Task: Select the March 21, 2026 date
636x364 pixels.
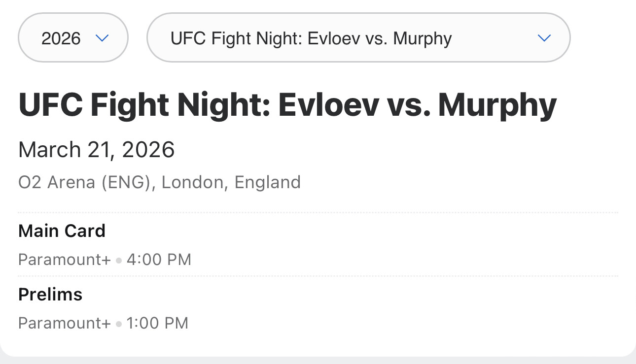Action: pyautogui.click(x=97, y=150)
